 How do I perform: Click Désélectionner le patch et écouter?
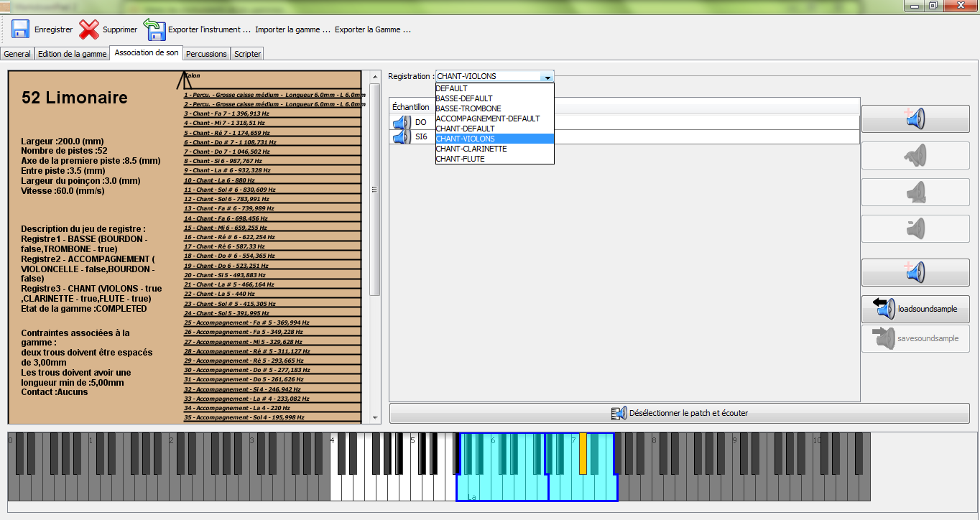[x=680, y=412]
